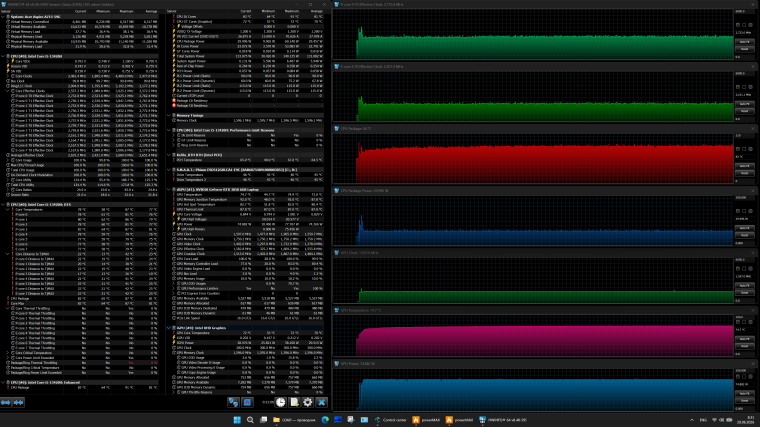Open the Windows Start menu
This screenshot has width=760, height=427.
pos(237,420)
